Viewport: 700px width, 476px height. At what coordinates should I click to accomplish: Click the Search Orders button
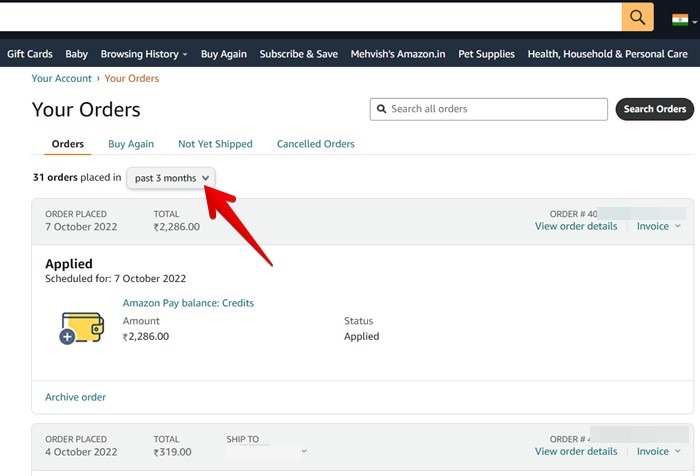[x=654, y=109]
